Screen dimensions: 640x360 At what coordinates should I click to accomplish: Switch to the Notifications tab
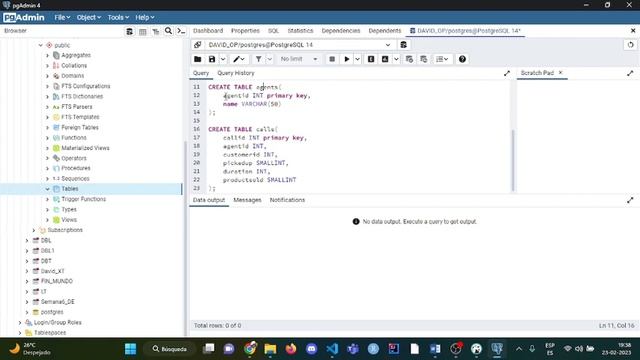287,200
